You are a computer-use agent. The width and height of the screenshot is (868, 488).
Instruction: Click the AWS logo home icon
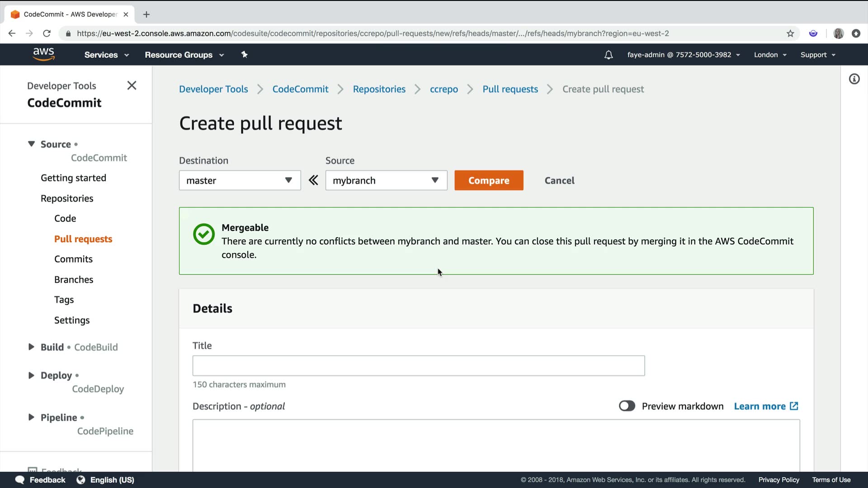(44, 54)
